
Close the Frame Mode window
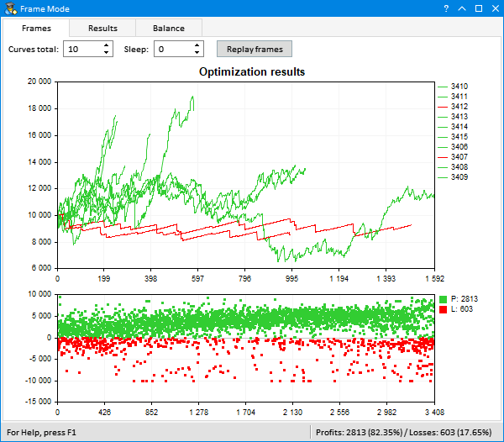[496, 8]
